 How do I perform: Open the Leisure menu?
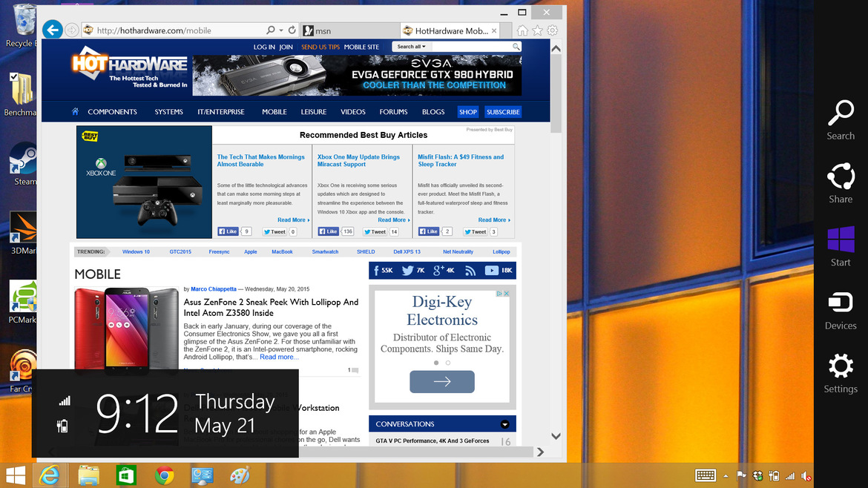click(x=313, y=112)
